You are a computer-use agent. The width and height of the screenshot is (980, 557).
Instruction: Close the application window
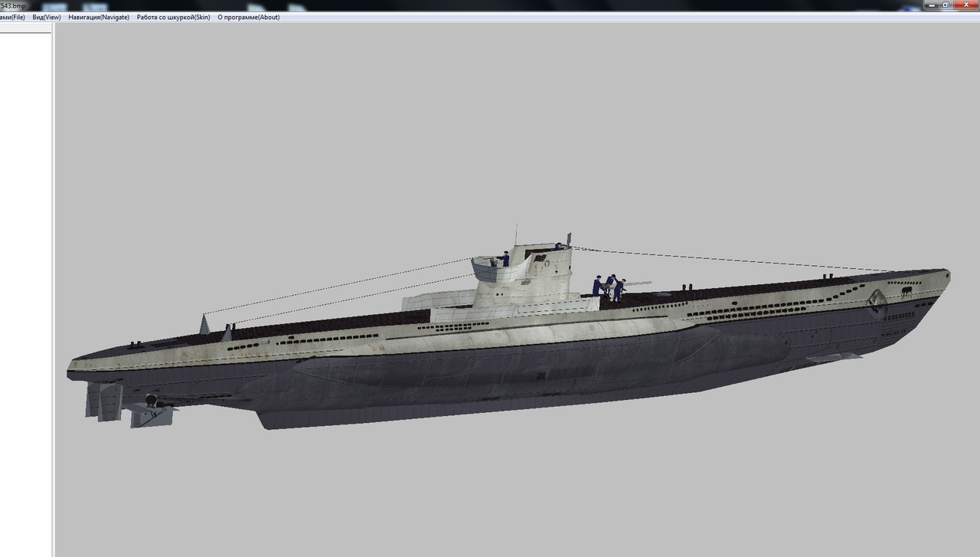pyautogui.click(x=966, y=5)
